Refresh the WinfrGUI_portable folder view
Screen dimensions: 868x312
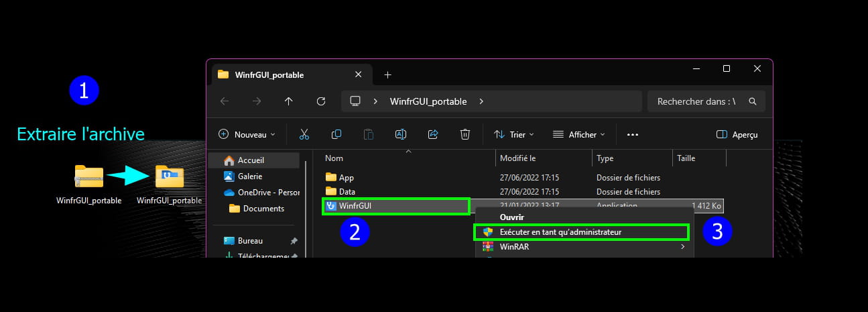pyautogui.click(x=321, y=101)
